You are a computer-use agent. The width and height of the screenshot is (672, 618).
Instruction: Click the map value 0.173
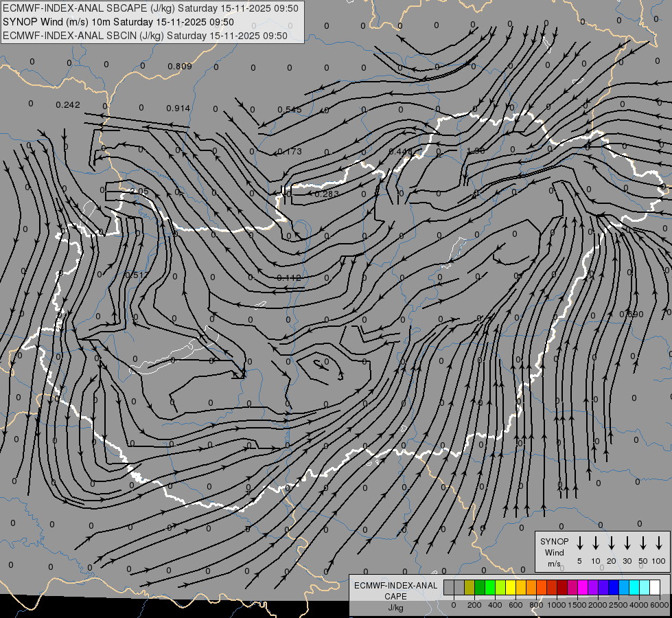[290, 151]
